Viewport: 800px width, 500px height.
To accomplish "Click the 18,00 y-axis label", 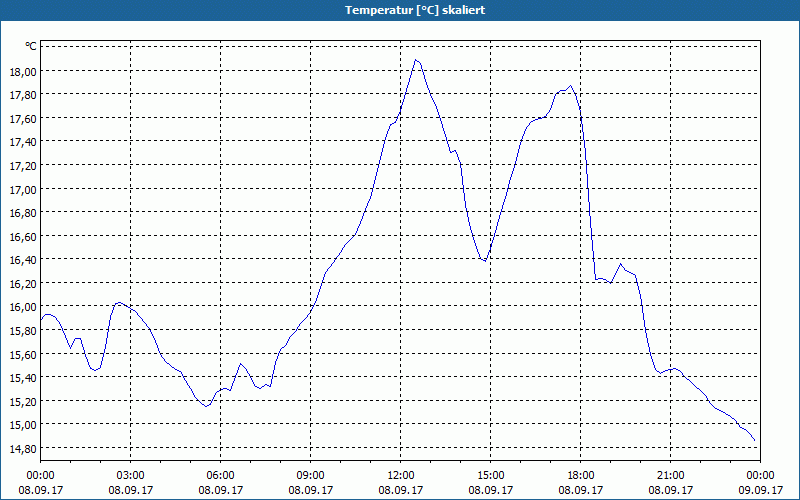I will pyautogui.click(x=23, y=71).
